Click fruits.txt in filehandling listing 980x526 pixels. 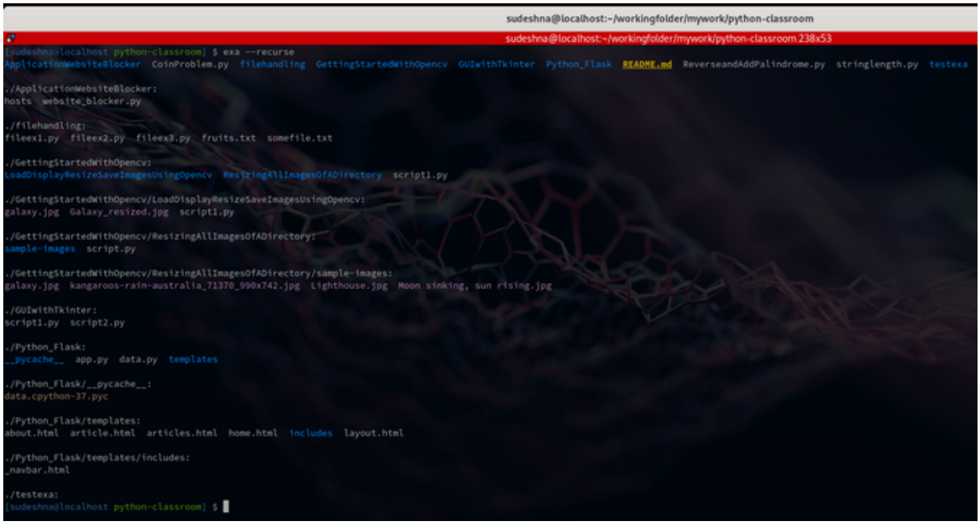tap(229, 139)
